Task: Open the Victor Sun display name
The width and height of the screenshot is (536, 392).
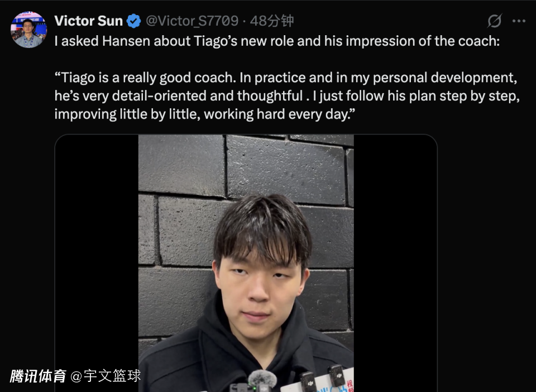Action: pos(88,21)
